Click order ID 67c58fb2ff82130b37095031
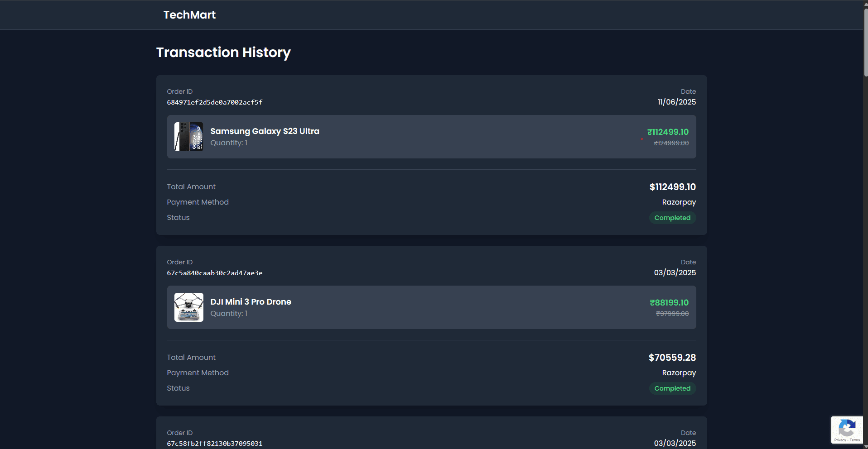Viewport: 868px width, 449px height. tap(215, 444)
